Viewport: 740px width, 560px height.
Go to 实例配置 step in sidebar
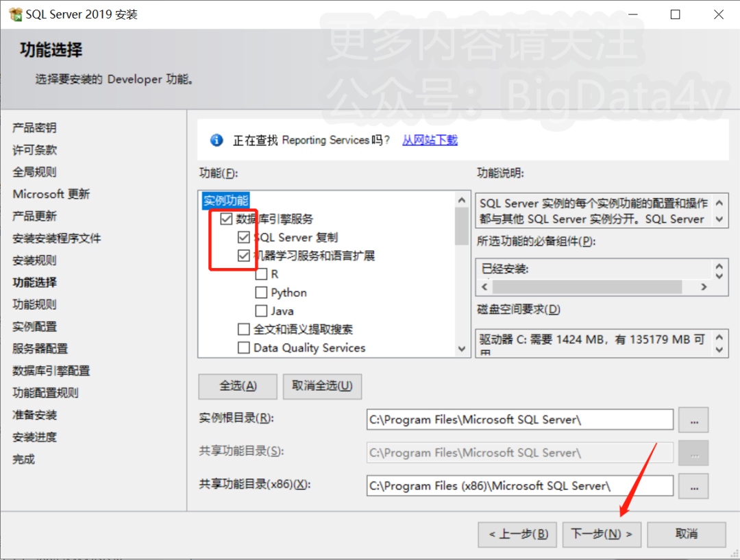34,326
